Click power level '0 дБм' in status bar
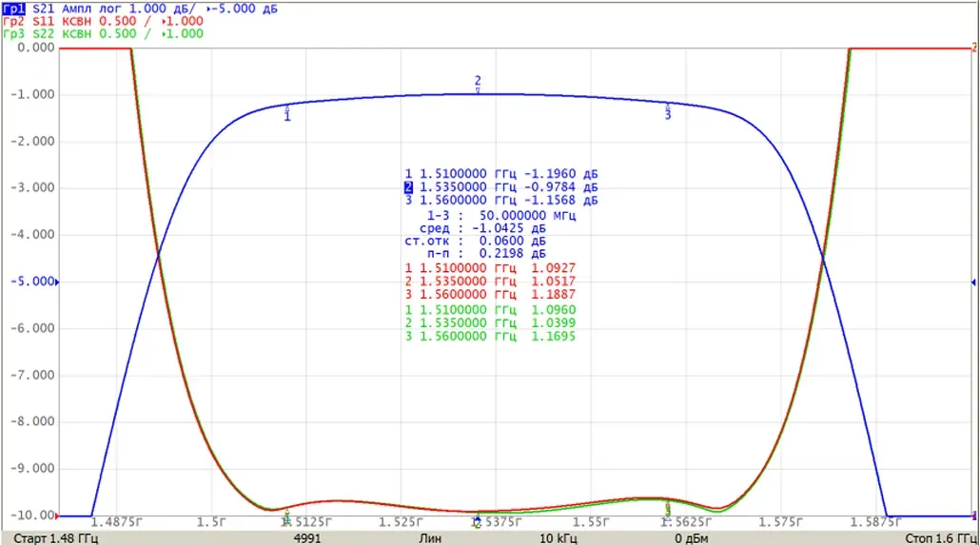 tap(693, 538)
